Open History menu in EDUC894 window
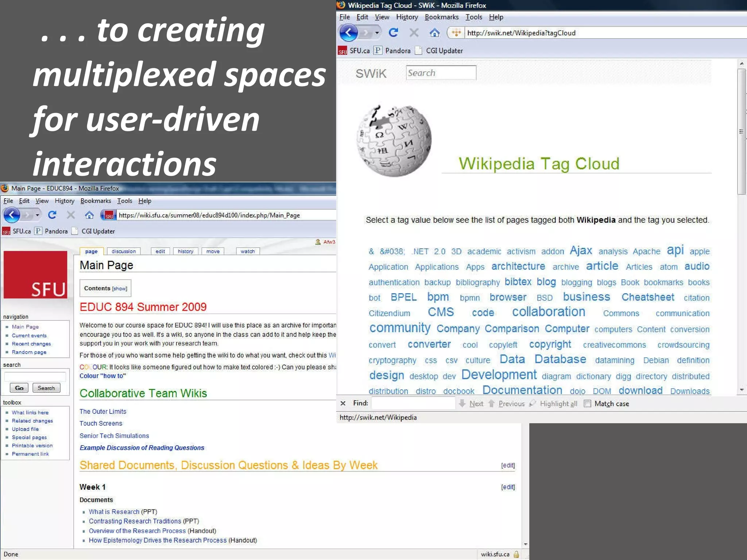This screenshot has height=560, width=747. (65, 201)
